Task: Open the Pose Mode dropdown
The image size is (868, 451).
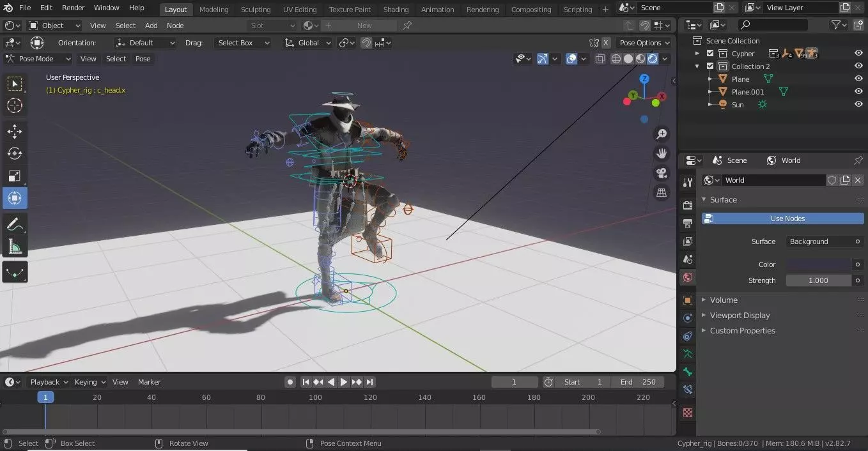Action: pyautogui.click(x=38, y=59)
